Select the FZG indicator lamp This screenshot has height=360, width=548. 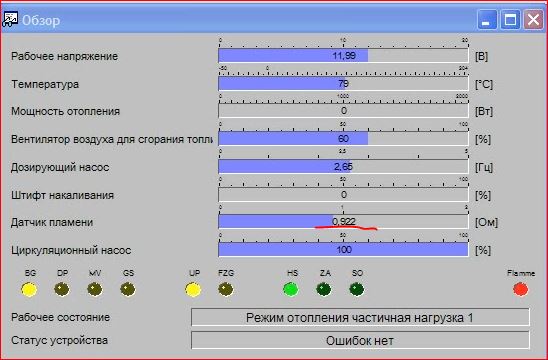pos(226,289)
